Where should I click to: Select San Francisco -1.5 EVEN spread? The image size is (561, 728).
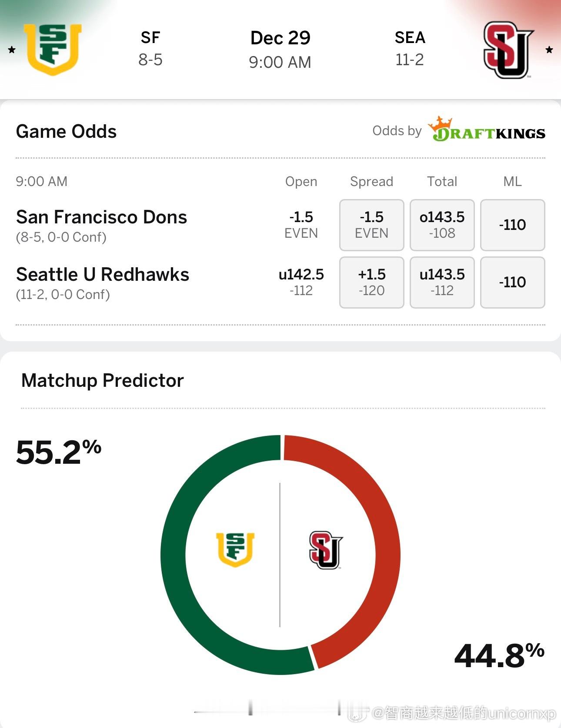click(x=371, y=225)
